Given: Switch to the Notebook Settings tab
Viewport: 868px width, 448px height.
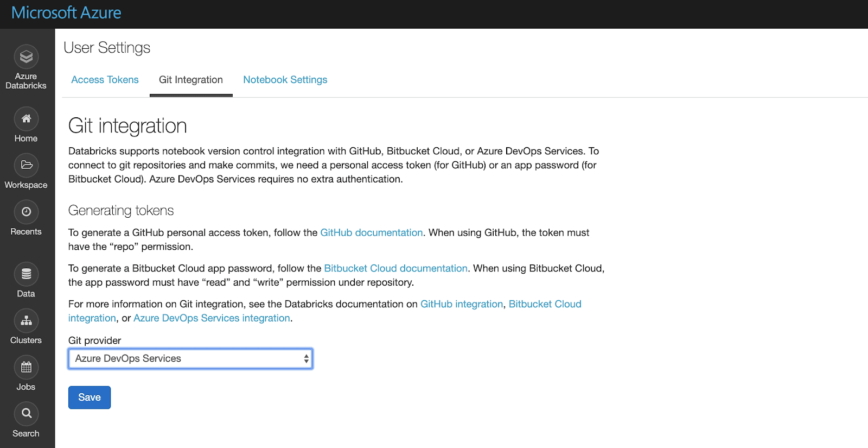Looking at the screenshot, I should [285, 80].
